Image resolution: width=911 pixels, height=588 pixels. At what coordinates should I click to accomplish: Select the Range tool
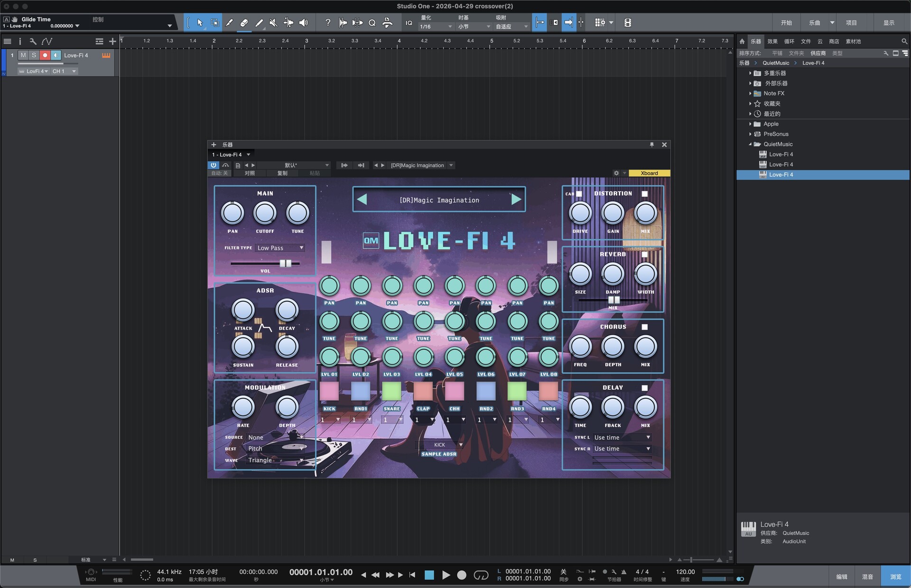(214, 22)
